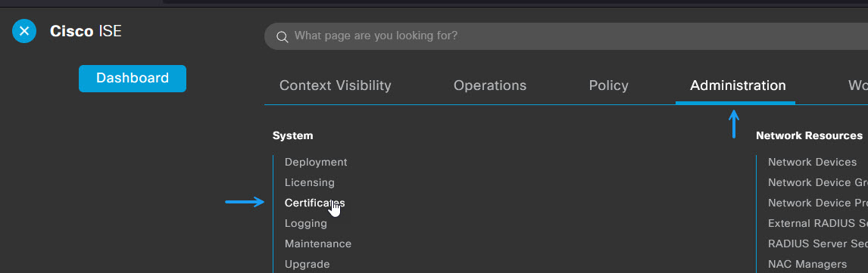
Task: Open the Dashboard button
Action: pyautogui.click(x=133, y=79)
